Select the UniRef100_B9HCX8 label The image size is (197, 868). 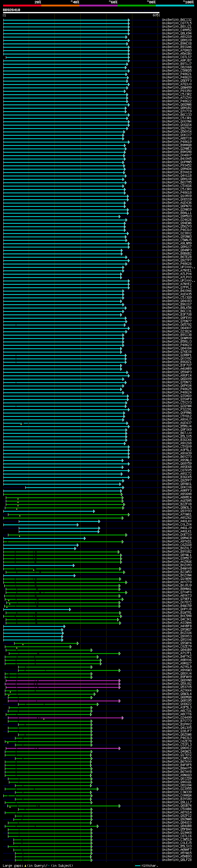[x=177, y=43]
